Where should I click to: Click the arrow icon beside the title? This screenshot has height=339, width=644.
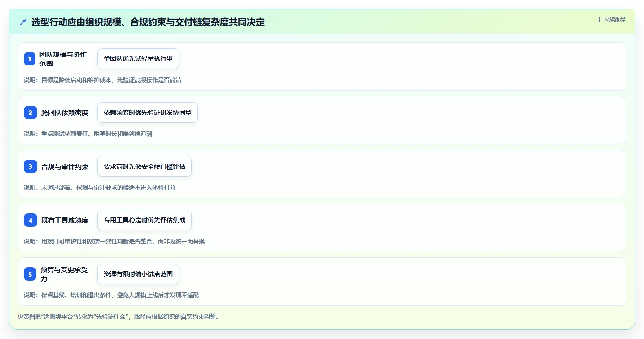23,22
